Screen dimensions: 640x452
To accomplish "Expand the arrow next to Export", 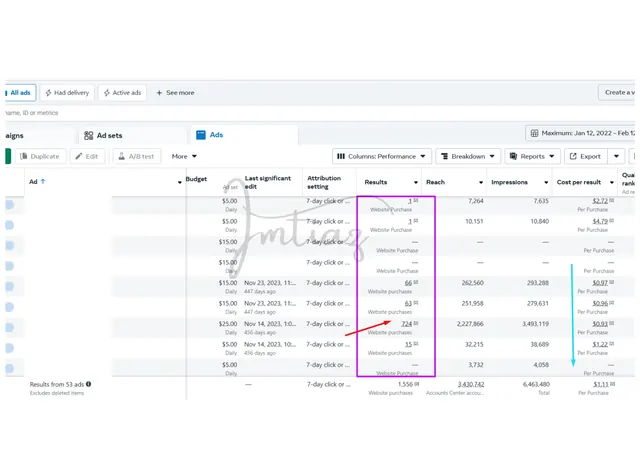I will 616,156.
